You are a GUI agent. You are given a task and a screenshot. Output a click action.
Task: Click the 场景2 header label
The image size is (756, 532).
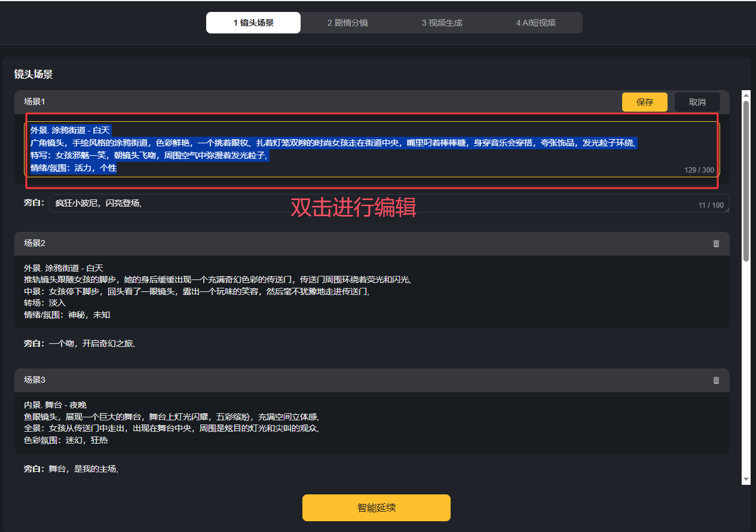pos(35,243)
